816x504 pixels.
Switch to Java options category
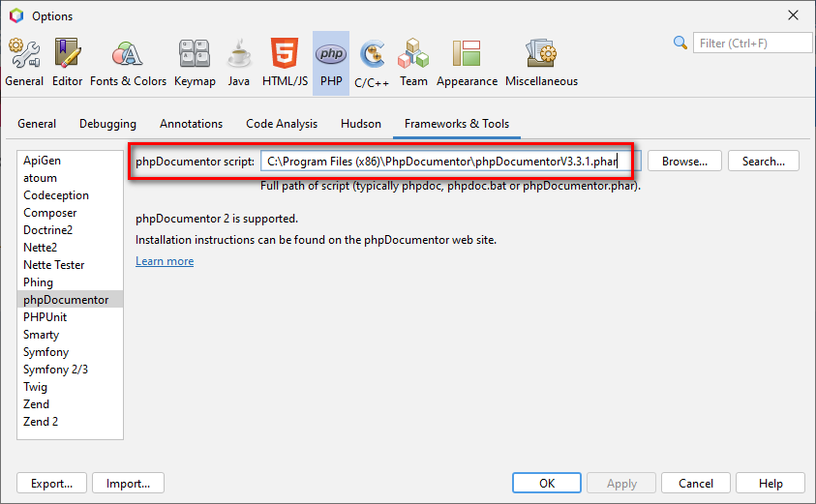[x=239, y=63]
